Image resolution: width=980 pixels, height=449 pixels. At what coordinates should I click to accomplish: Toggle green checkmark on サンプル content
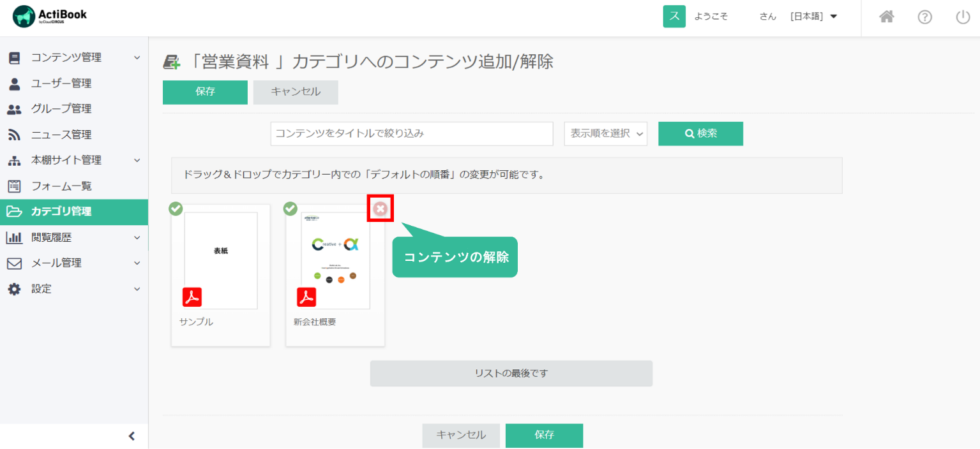[x=176, y=209]
